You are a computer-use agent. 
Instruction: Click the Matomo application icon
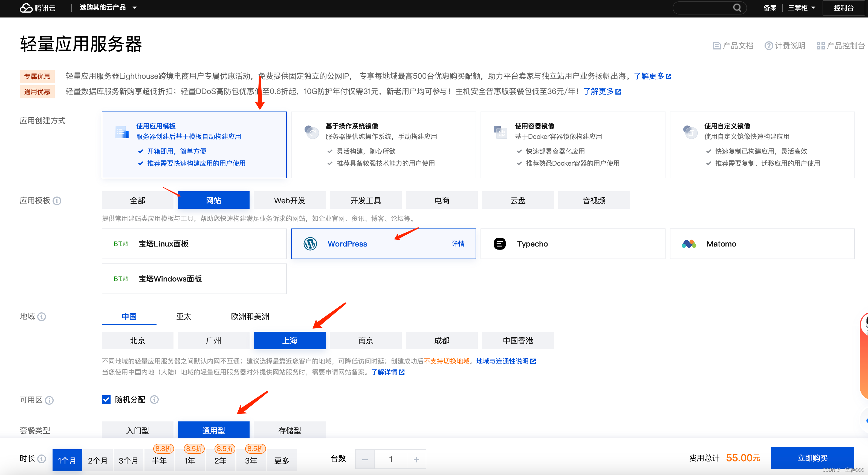689,244
